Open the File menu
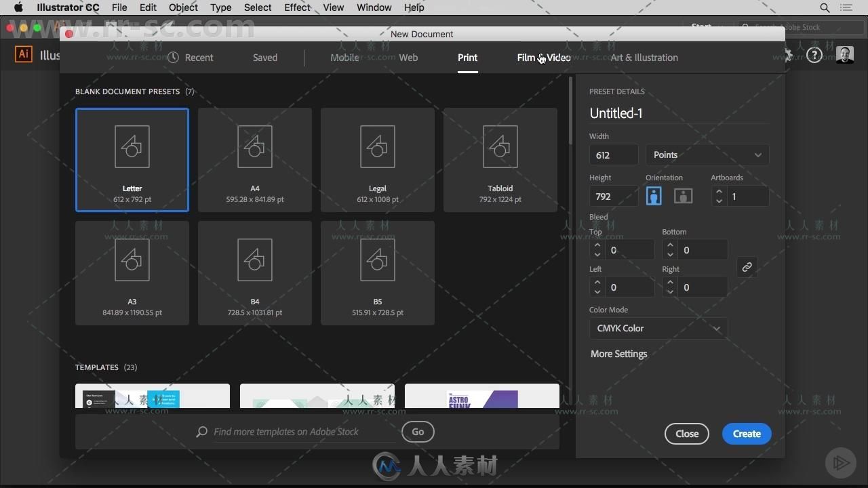 click(119, 7)
